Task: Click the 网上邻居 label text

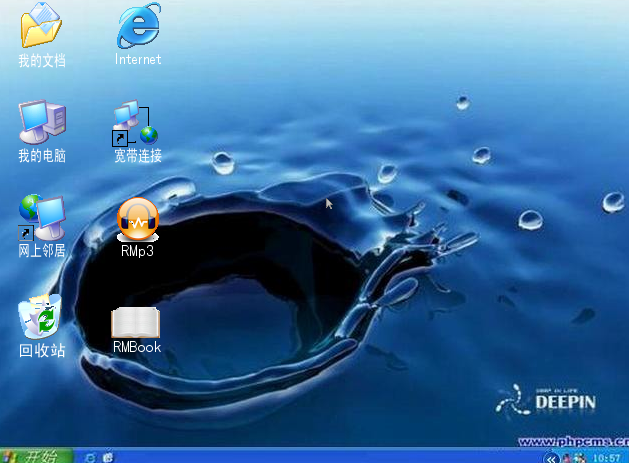Action: pyautogui.click(x=42, y=251)
